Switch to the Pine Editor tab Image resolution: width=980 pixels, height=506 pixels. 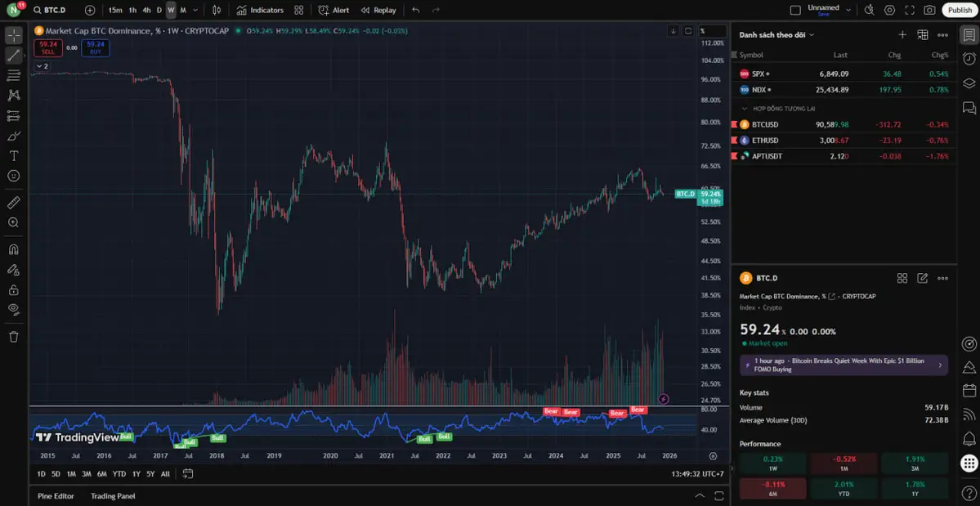pyautogui.click(x=56, y=495)
